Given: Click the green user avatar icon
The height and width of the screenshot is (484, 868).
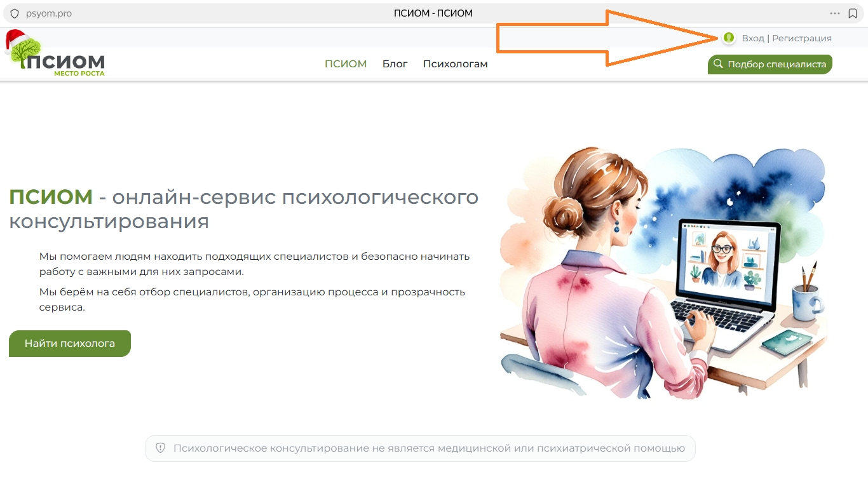Looking at the screenshot, I should tap(729, 38).
